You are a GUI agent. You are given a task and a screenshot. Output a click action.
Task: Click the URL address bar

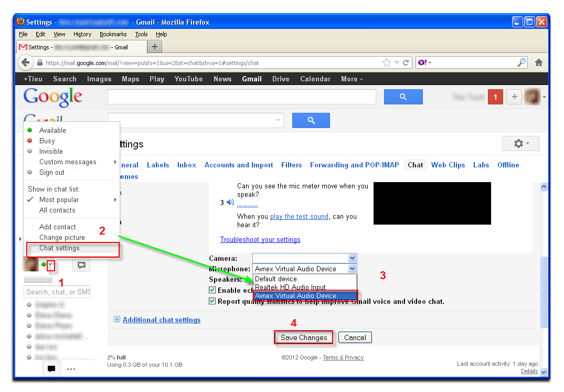coord(212,62)
